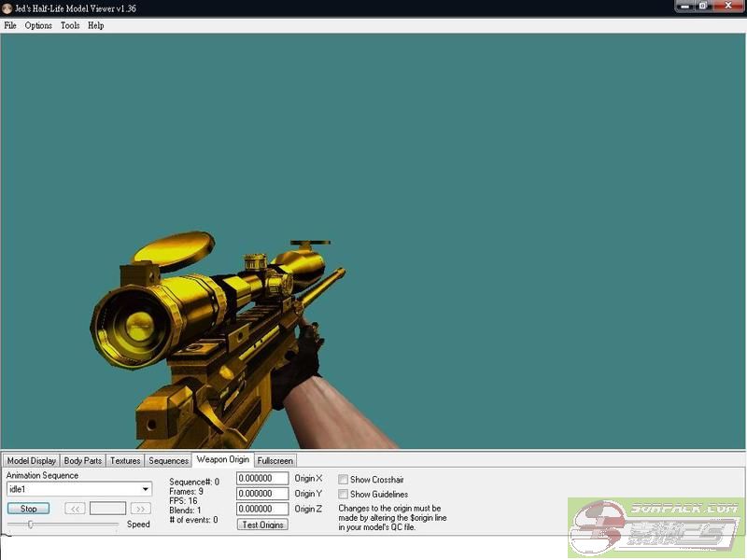Click the previous frame << button
Viewport: 747px width, 560px height.
[76, 509]
